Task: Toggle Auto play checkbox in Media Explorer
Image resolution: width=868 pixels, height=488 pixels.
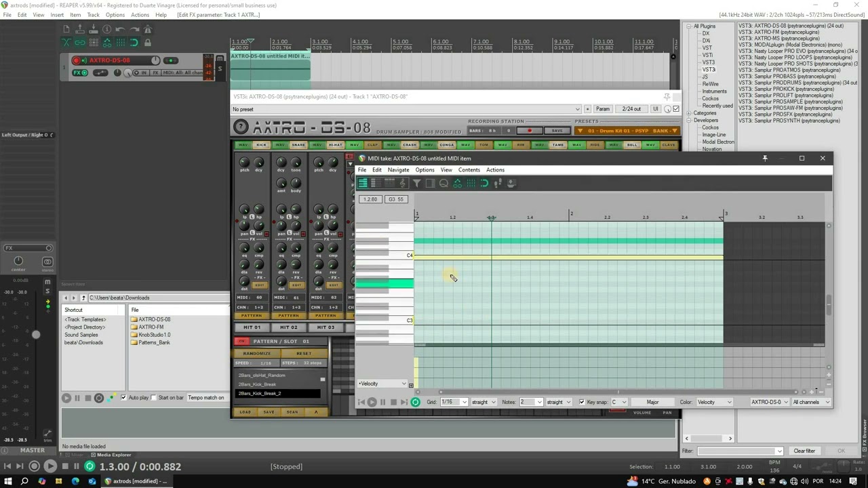Action: point(123,397)
